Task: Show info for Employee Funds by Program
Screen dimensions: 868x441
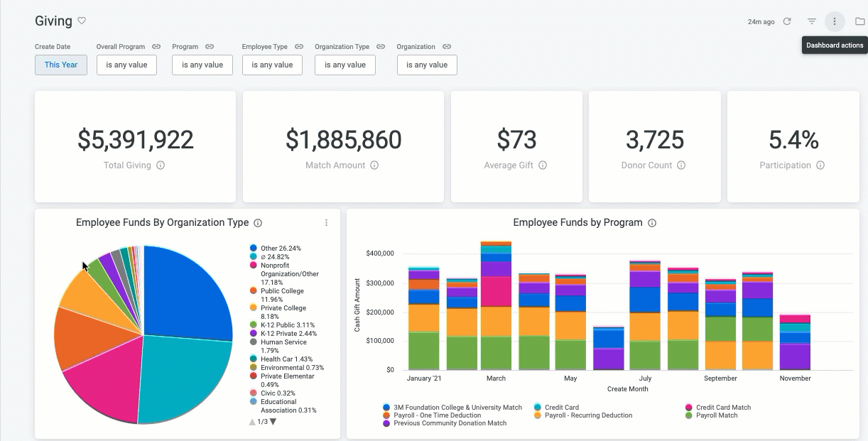Action: point(652,223)
